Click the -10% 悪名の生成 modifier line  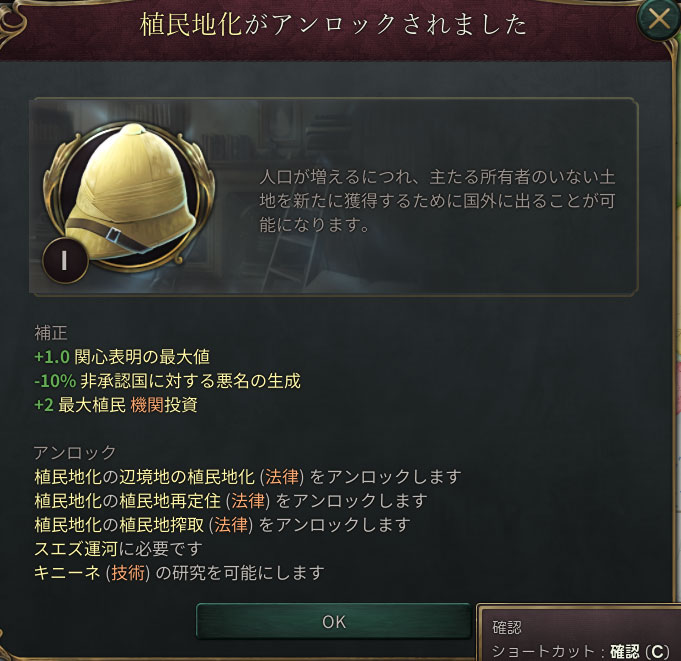(x=167, y=381)
